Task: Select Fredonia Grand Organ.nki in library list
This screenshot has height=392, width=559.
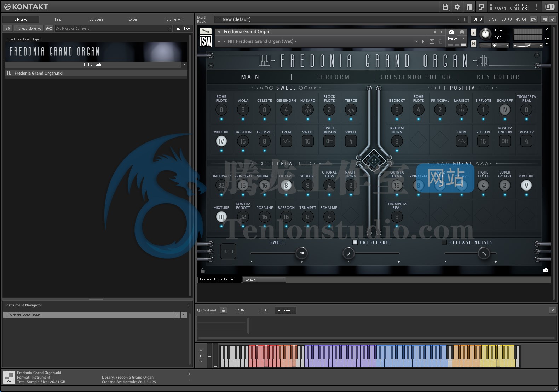Action: (96, 74)
